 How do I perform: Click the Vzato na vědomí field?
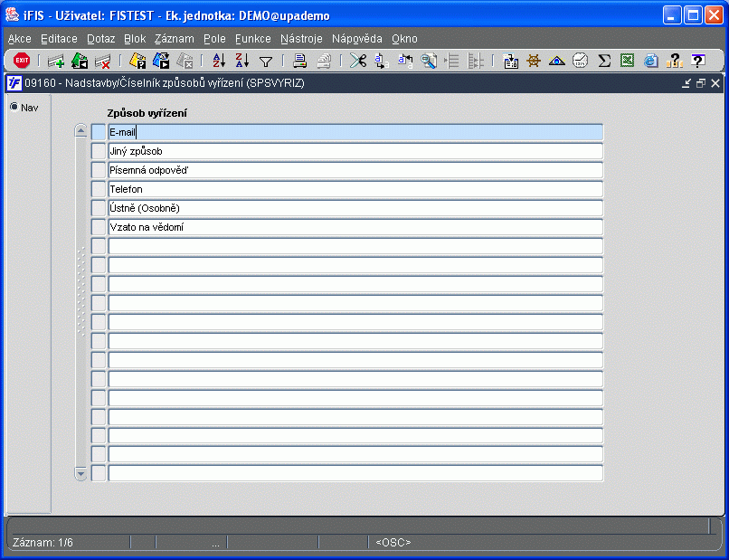coord(355,227)
